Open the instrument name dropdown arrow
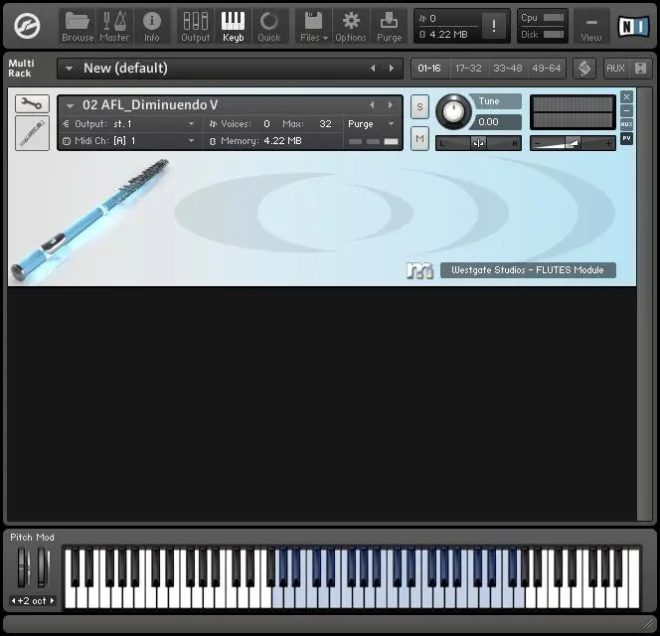The height and width of the screenshot is (636, 660). 70,105
